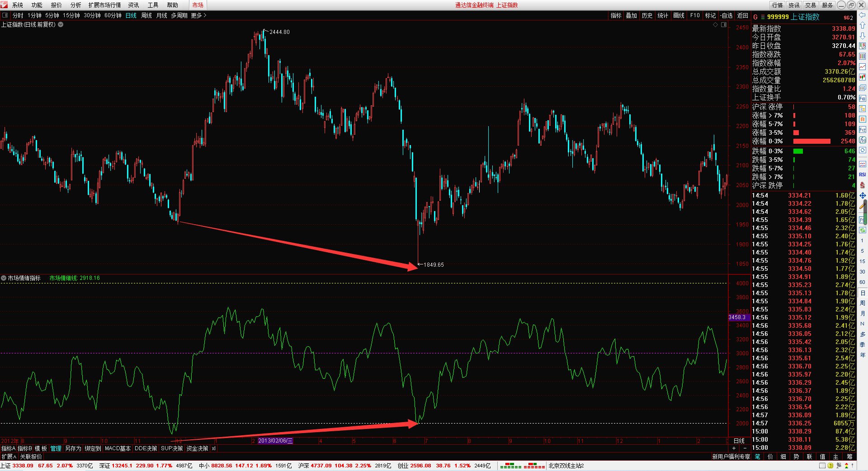Toggle the panel layout button left of 分时
868x471 pixels.
pos(5,15)
